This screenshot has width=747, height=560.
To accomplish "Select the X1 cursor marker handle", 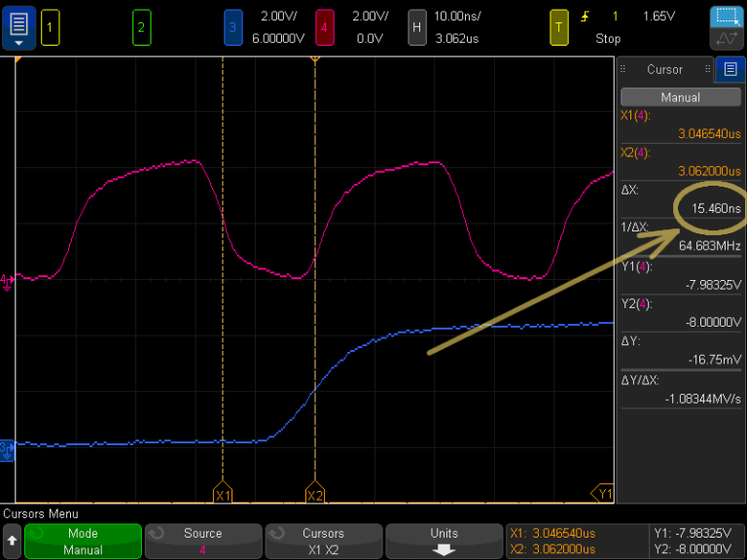I will click(x=223, y=492).
